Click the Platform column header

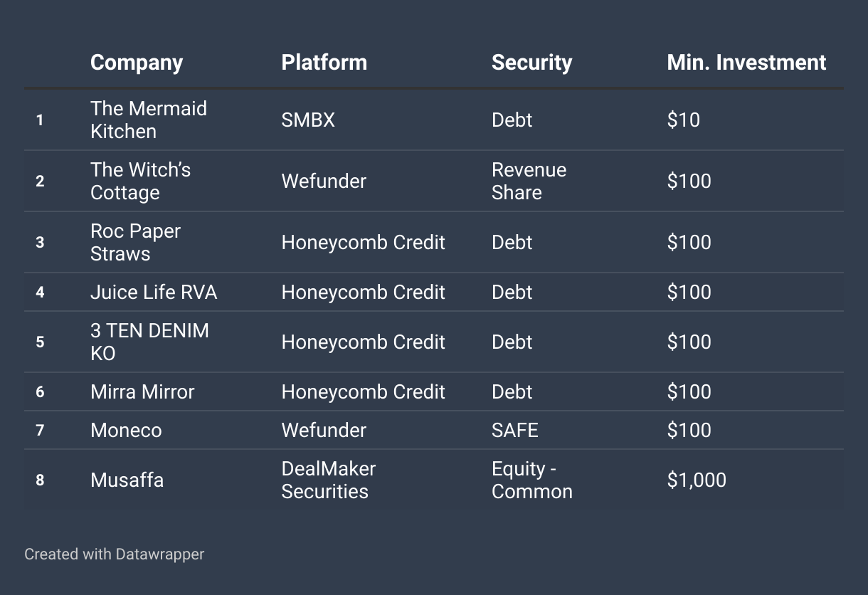tap(324, 63)
